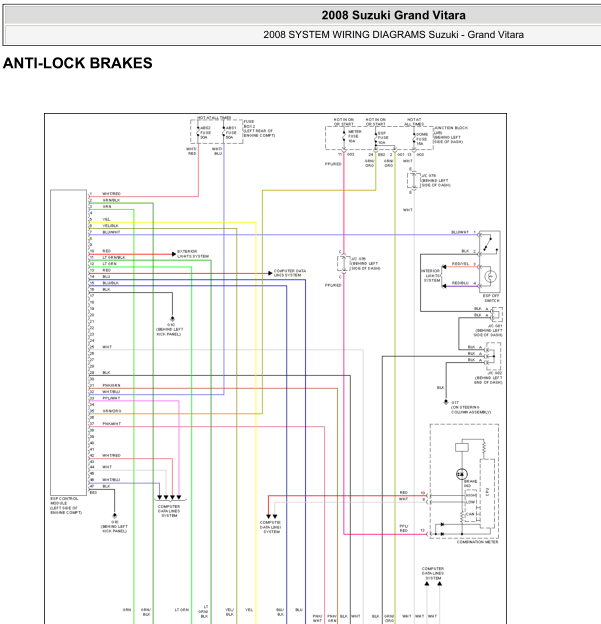This screenshot has height=624, width=601.
Task: Click the 'PNK/GRN' label at pin 31
Action: point(111,386)
